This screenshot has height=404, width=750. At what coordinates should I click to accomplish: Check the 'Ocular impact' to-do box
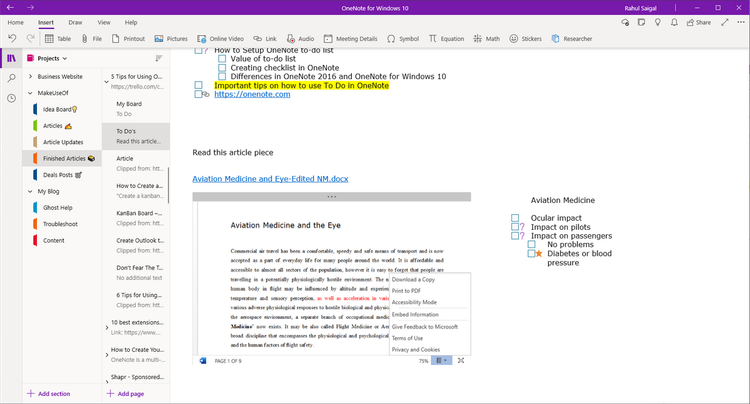515,218
